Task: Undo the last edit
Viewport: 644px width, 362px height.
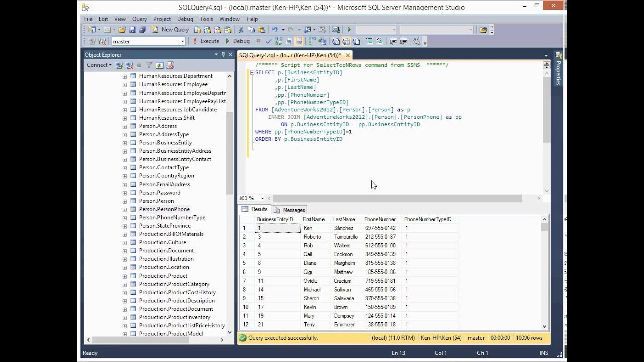Action: click(274, 30)
